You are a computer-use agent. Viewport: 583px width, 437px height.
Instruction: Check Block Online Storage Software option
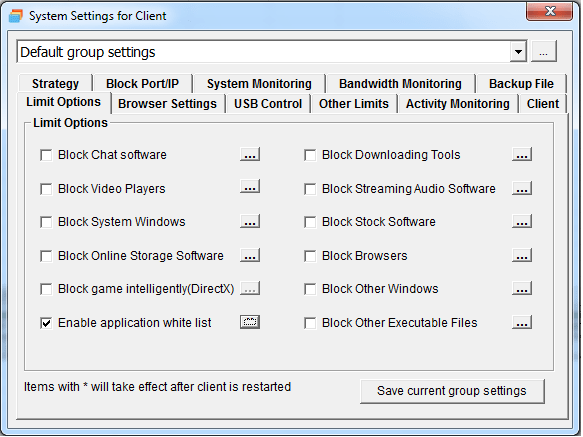(x=46, y=256)
